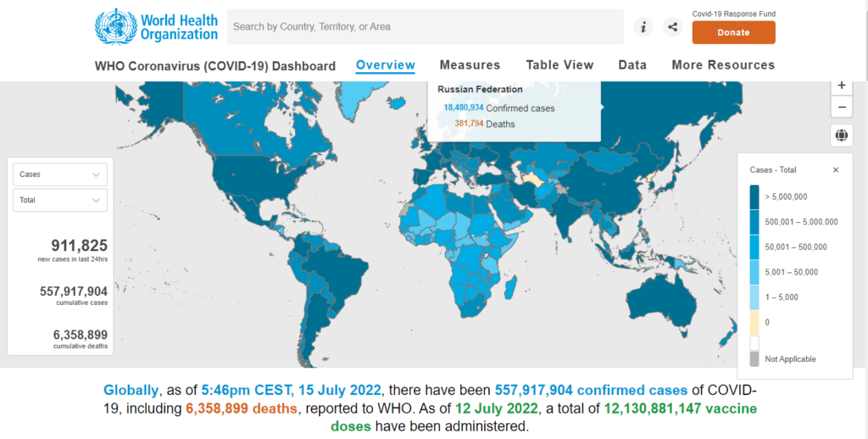The width and height of the screenshot is (868, 439).
Task: Zoom in the map with plus button
Action: pyautogui.click(x=842, y=86)
